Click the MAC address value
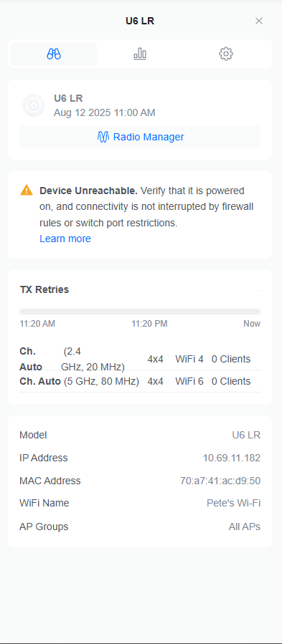 click(x=220, y=481)
